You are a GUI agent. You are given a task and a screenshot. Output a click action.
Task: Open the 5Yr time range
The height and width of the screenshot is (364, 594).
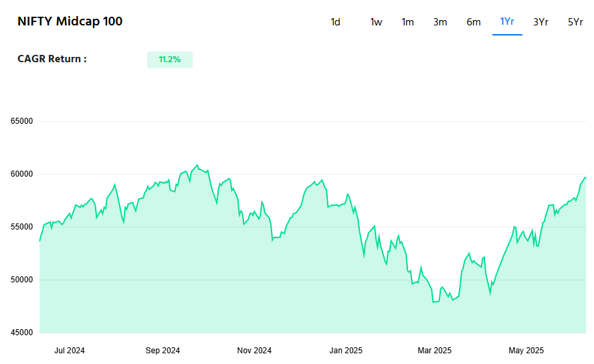(575, 22)
